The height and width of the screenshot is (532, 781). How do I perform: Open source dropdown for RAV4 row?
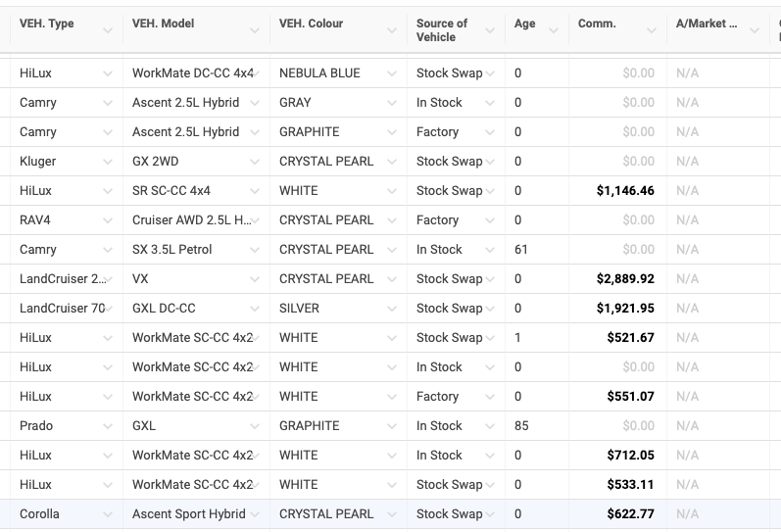490,220
